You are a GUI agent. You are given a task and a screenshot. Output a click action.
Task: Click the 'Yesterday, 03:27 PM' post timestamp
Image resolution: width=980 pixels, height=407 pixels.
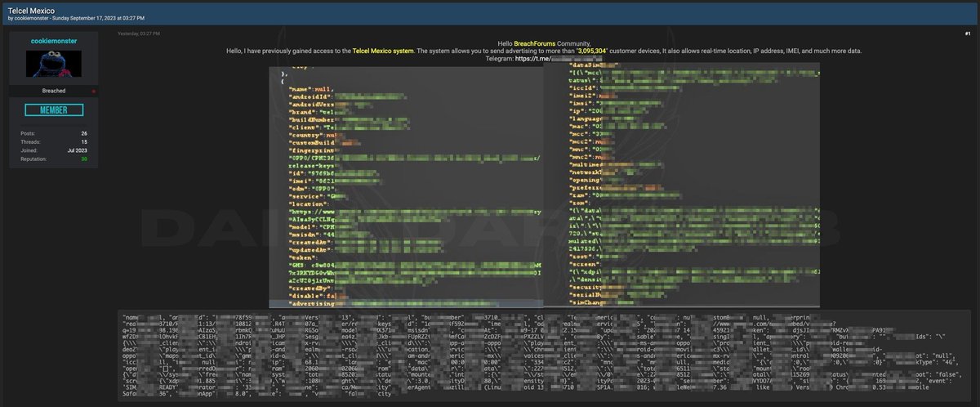(139, 34)
